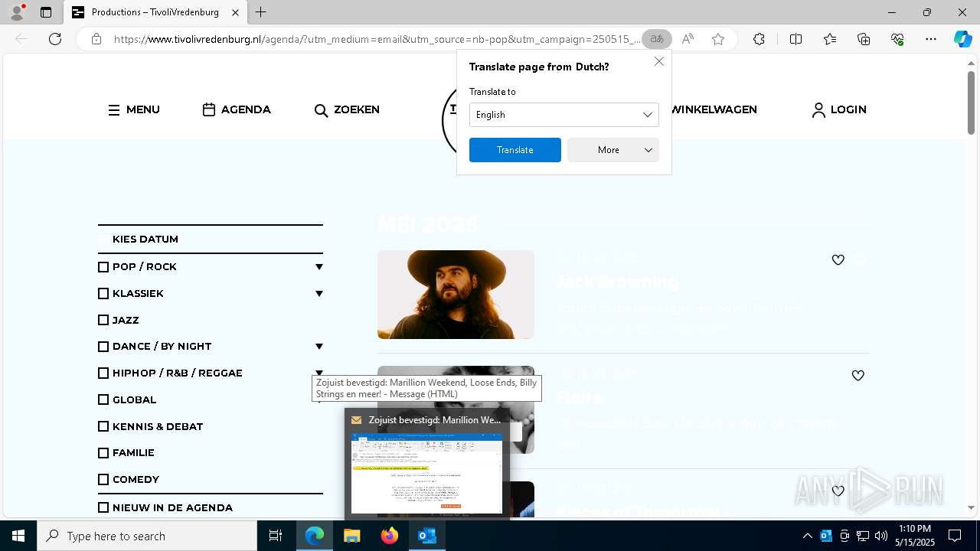Check the FAMILIE filter
980x551 pixels.
click(x=103, y=453)
